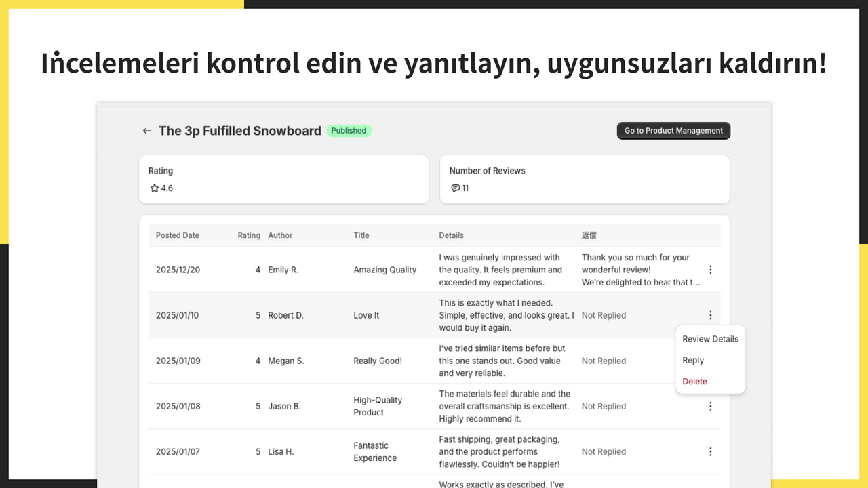Open actions menu for Robert D. review
The height and width of the screenshot is (488, 868).
point(710,315)
